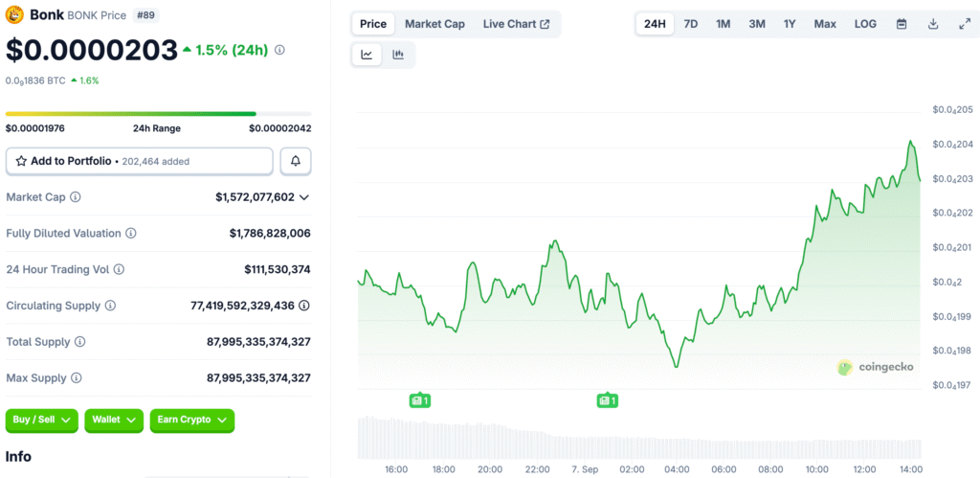Show Market Cap info tooltip icon
Screen dimensions: 980x478
coord(76,197)
